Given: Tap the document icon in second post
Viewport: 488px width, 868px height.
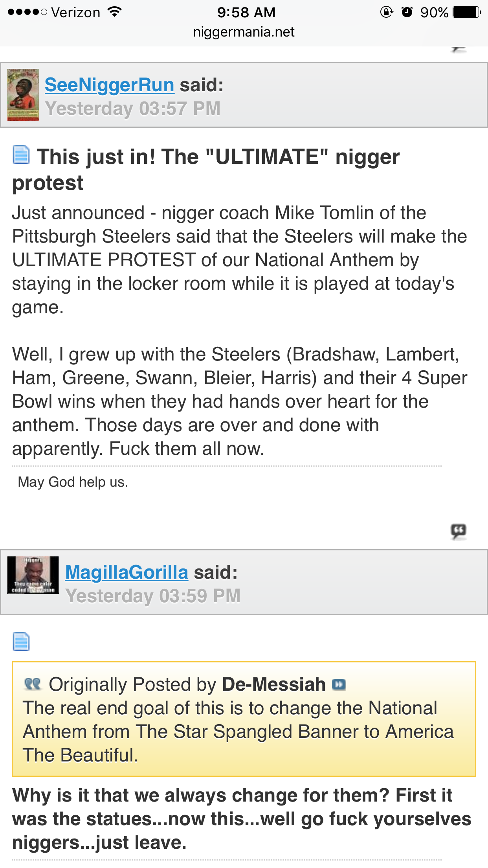Looking at the screenshot, I should point(21,642).
